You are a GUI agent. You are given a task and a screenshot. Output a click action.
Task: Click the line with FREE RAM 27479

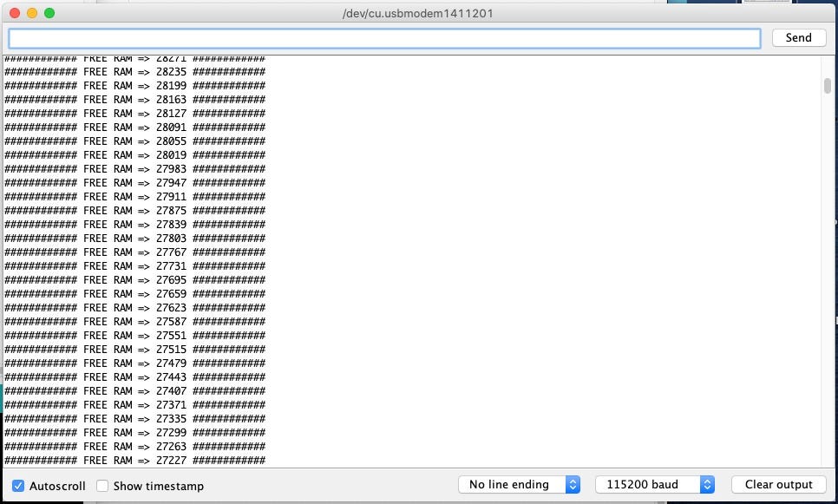pos(134,363)
